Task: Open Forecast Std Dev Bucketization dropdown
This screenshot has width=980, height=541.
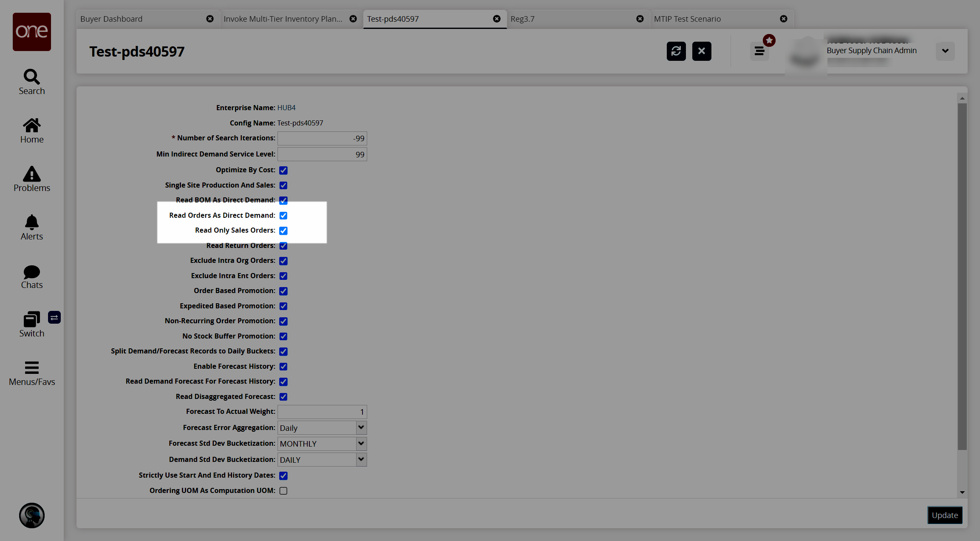Action: pos(361,444)
